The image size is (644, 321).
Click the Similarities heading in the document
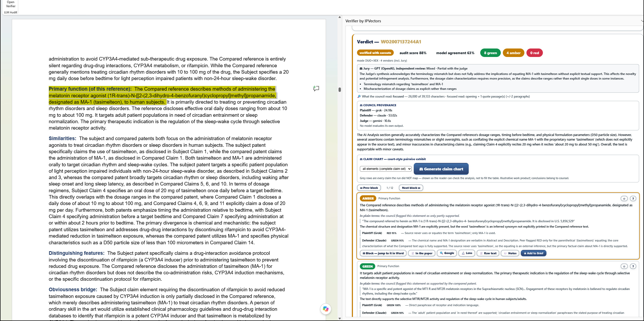point(62,138)
